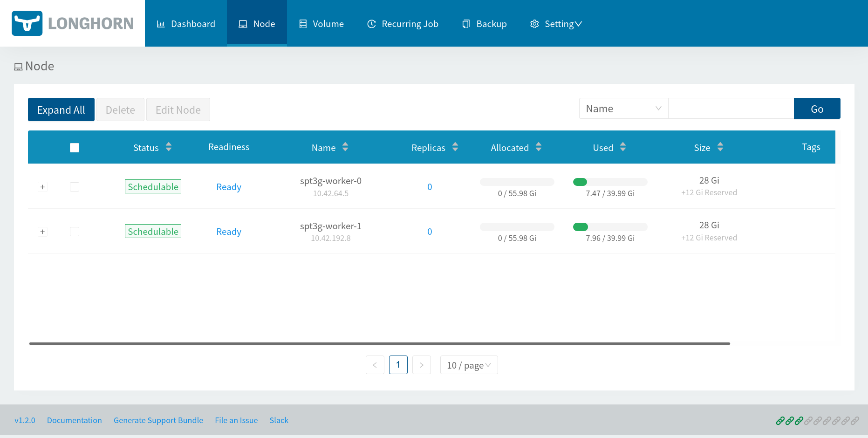Sort by Allocated column arrows
This screenshot has width=868, height=438.
pos(539,147)
